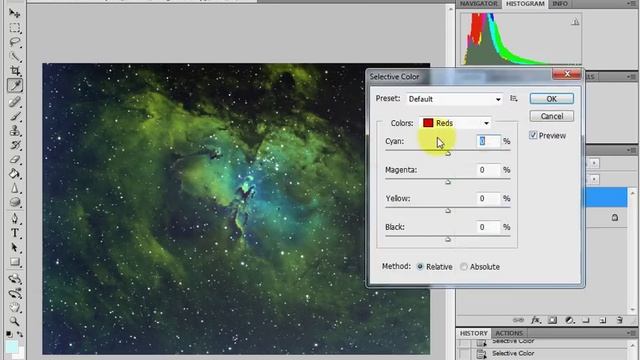Select the Path Selection tool
Image resolution: width=640 pixels, height=360 pixels.
[15, 248]
